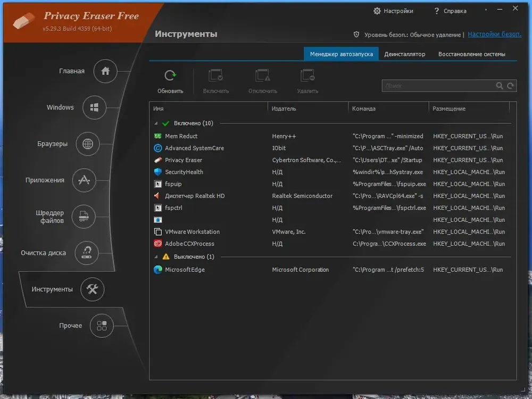Click the Privacy Eraser entry icon
The image size is (532, 399).
[158, 160]
